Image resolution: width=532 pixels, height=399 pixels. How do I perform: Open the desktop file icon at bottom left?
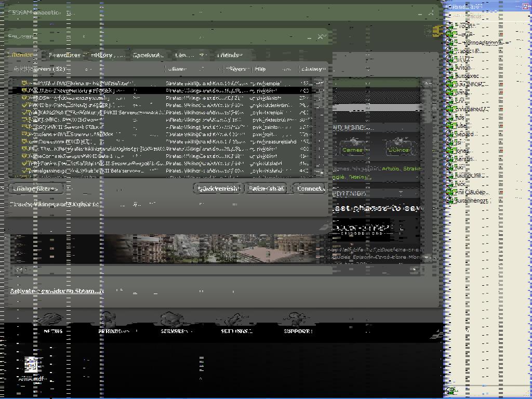pos(32,366)
